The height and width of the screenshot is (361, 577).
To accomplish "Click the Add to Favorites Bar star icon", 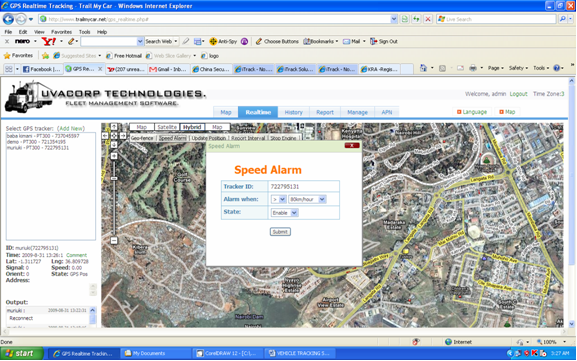I will [46, 56].
